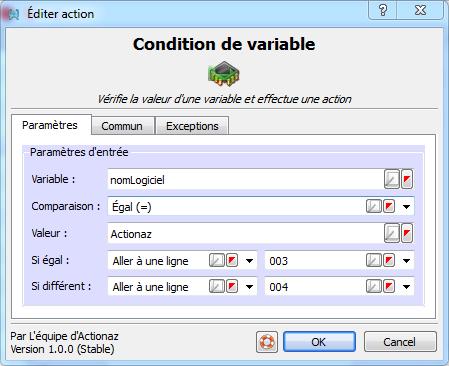The width and height of the screenshot is (449, 366).
Task: Click red-flag variable icon in Valeur field
Action: tap(407, 233)
